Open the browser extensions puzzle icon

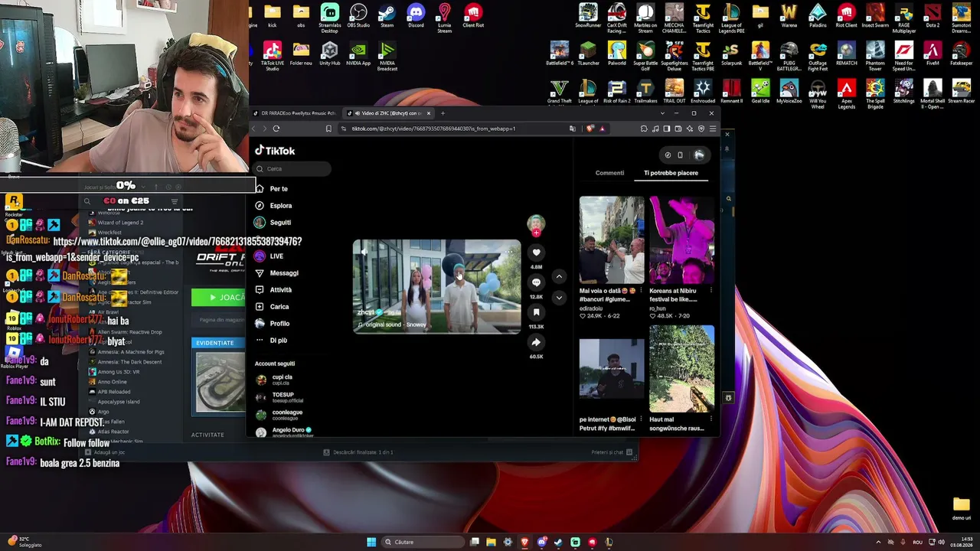643,129
